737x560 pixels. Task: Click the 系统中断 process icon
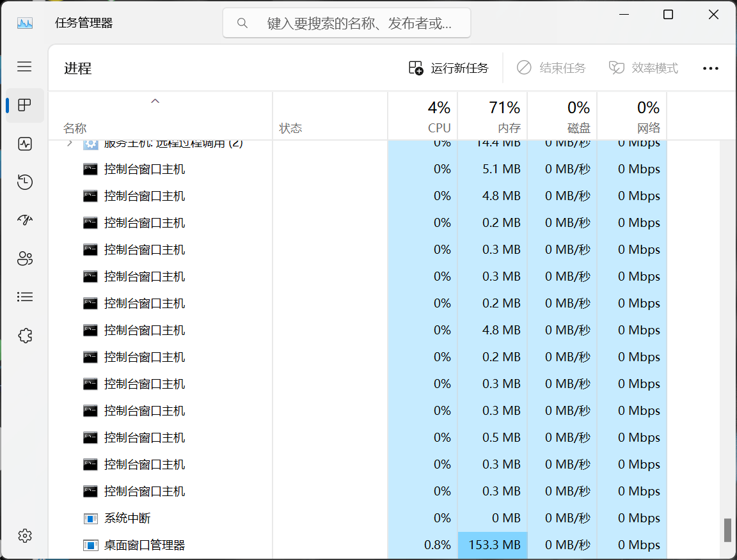coord(90,518)
